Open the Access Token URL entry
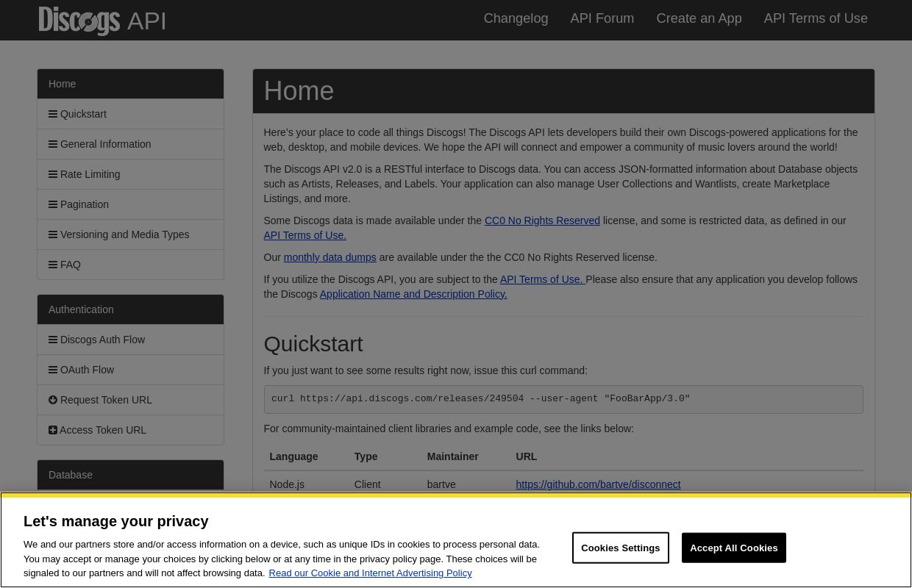This screenshot has width=912, height=588. tap(131, 430)
